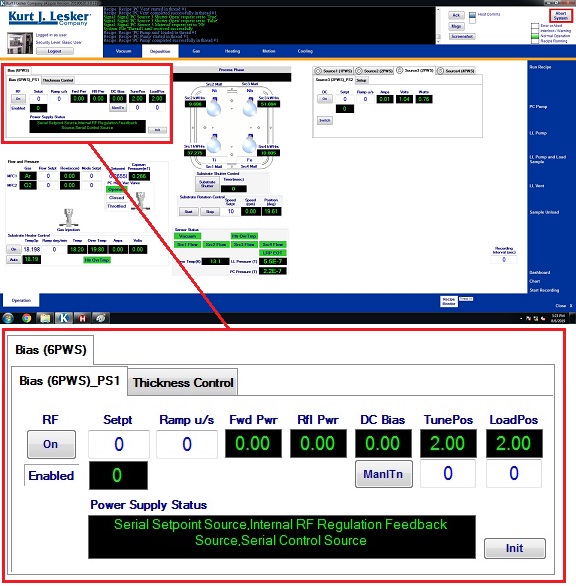Click the Source3 Ramp u/s field

(365, 99)
